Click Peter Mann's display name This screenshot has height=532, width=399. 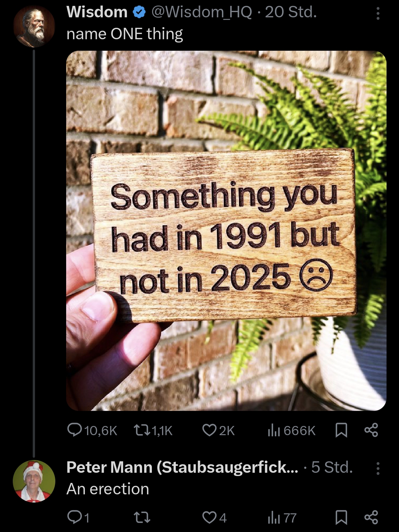click(x=182, y=467)
